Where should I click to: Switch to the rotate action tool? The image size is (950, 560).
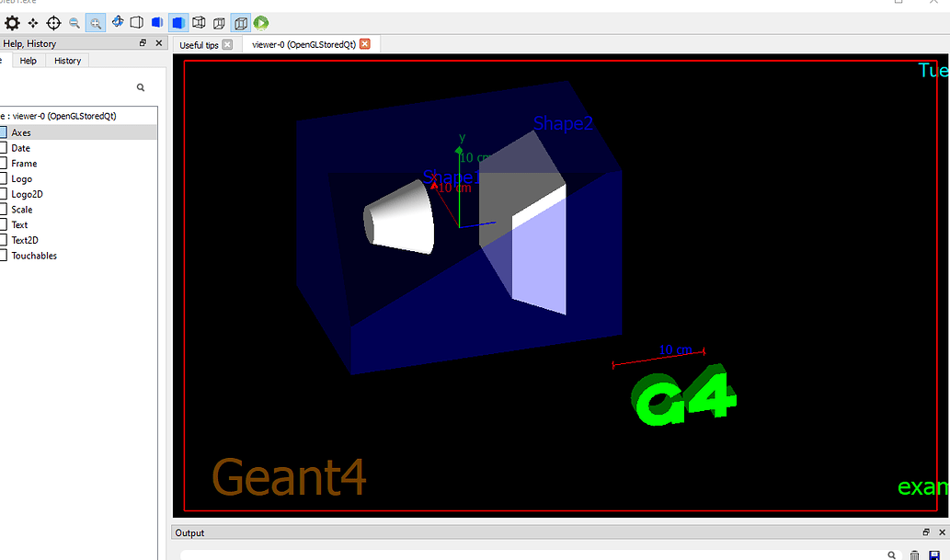click(x=117, y=23)
